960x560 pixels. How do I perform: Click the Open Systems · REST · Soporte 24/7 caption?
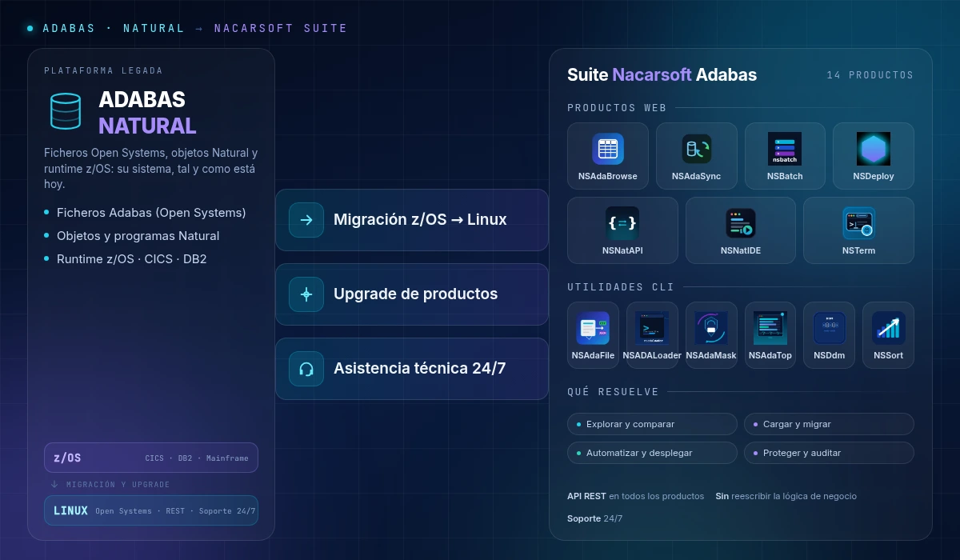tap(175, 511)
